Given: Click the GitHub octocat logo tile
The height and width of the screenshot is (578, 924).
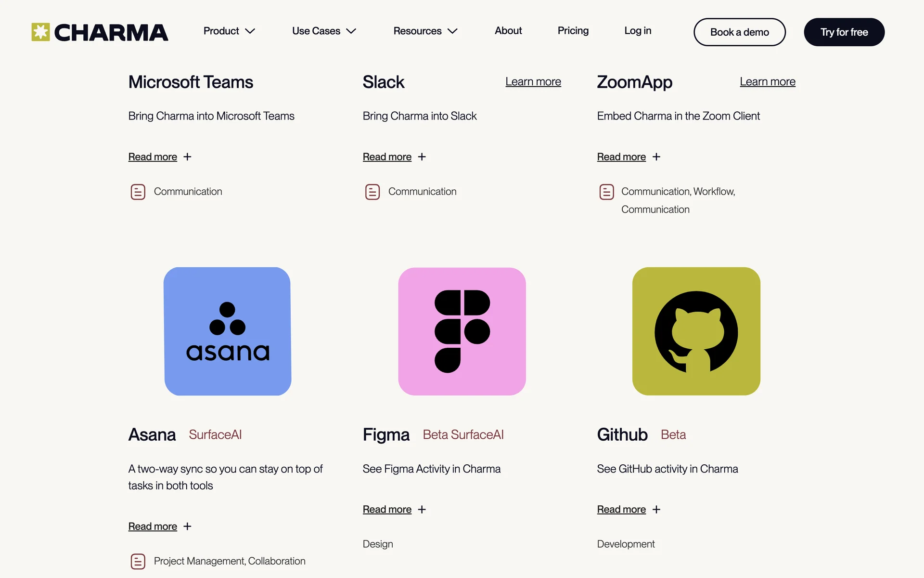Looking at the screenshot, I should pos(696,331).
